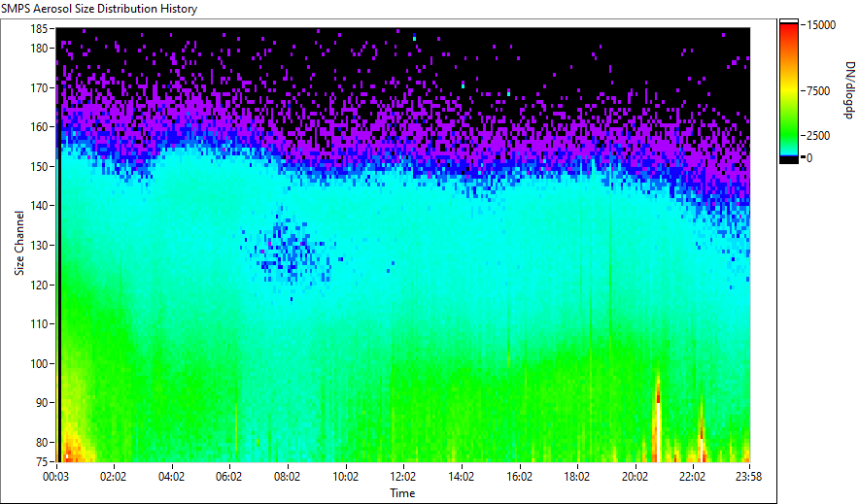
Task: Click the 0 color scale value
Action: (x=809, y=158)
